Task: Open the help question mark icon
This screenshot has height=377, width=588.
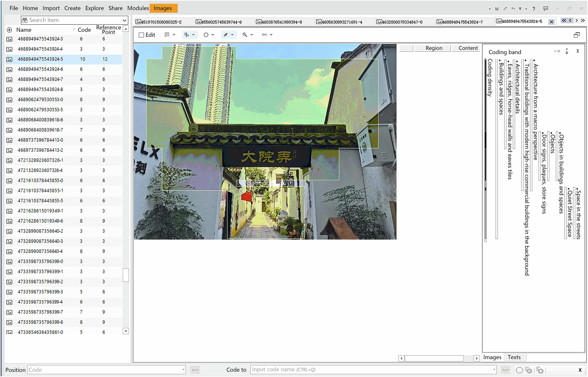Action: coord(534,9)
